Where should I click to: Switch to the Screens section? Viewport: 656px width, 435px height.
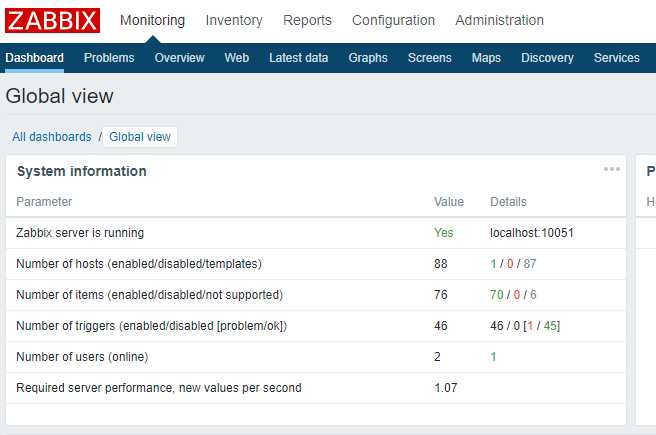tap(430, 58)
